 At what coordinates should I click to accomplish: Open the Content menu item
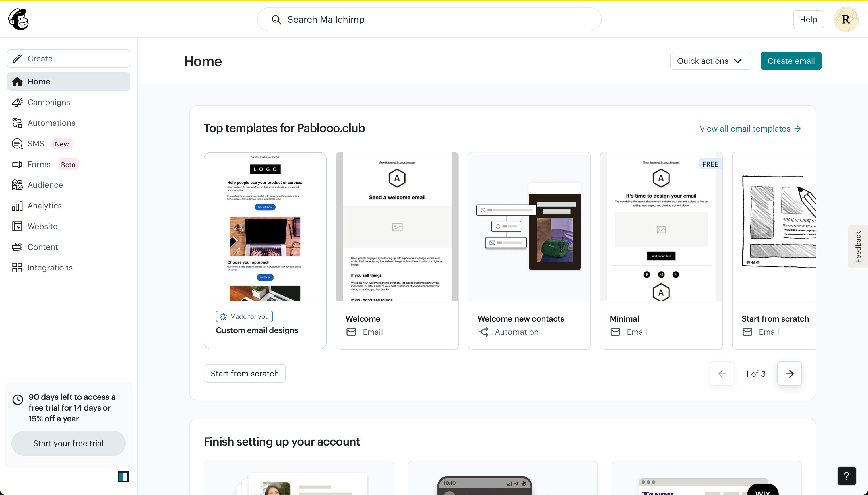pyautogui.click(x=68, y=247)
